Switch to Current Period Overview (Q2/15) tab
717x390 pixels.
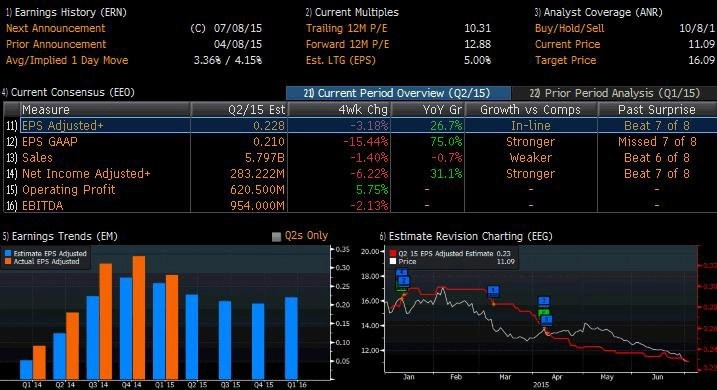(398, 93)
